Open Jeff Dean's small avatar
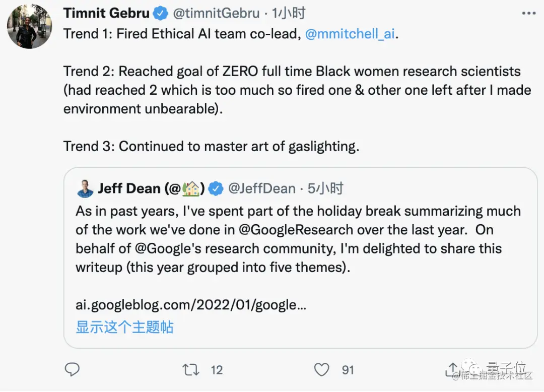The image size is (544, 392). (85, 189)
